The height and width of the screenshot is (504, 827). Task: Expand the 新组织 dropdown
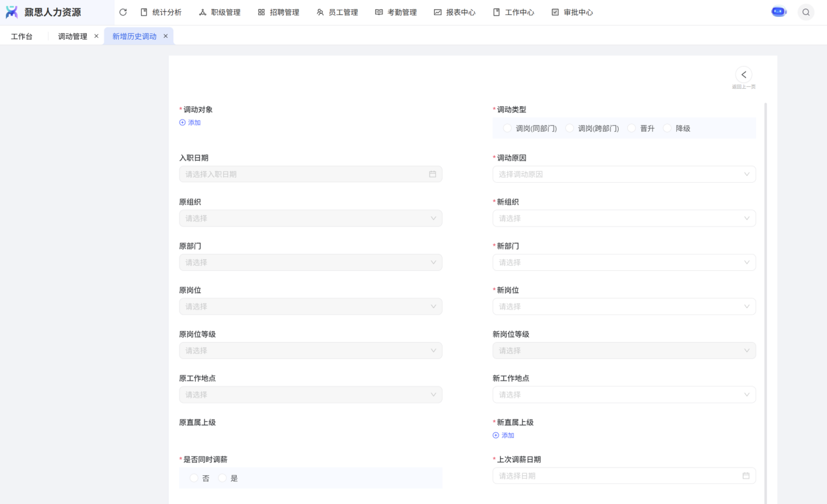click(x=624, y=219)
